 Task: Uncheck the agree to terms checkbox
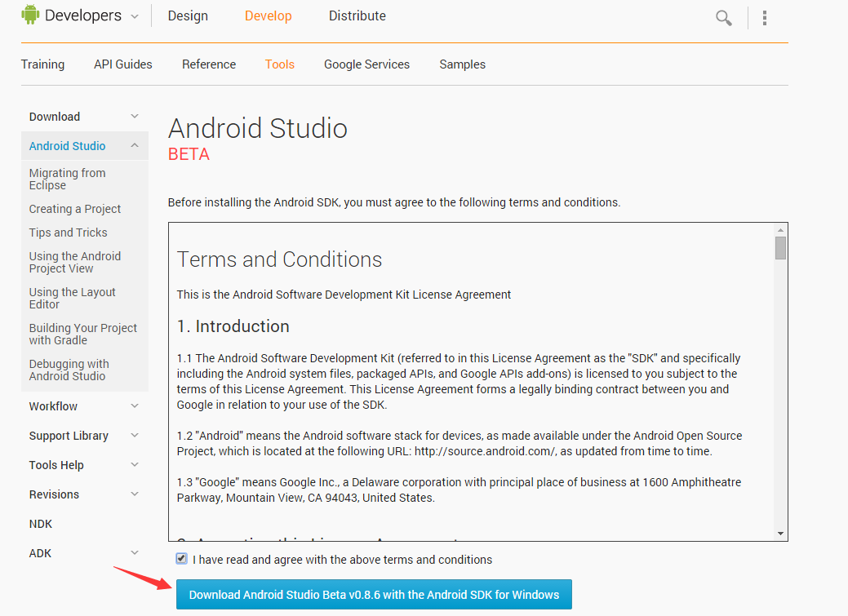coord(182,559)
